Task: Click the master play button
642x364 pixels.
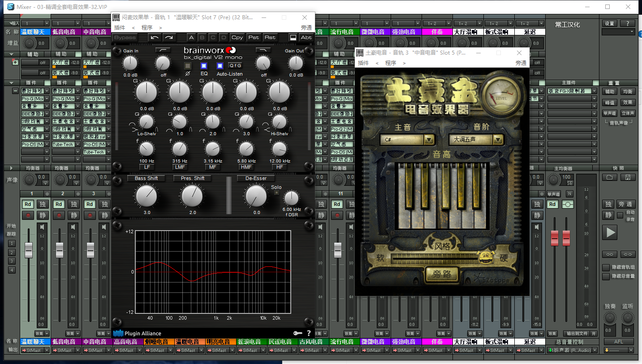Action: (x=609, y=232)
